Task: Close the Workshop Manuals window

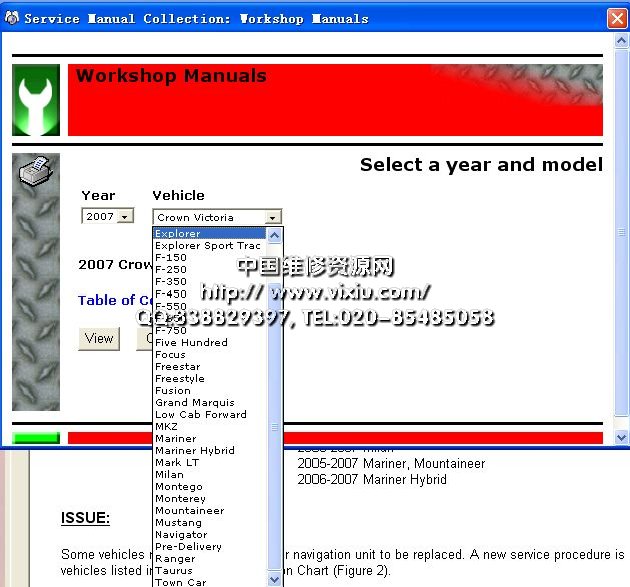Action: click(617, 18)
